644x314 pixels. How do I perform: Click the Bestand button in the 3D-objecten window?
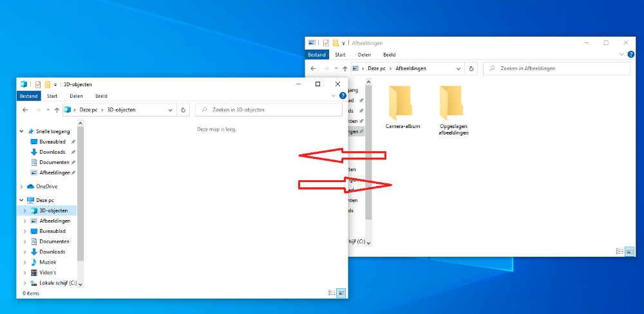28,96
